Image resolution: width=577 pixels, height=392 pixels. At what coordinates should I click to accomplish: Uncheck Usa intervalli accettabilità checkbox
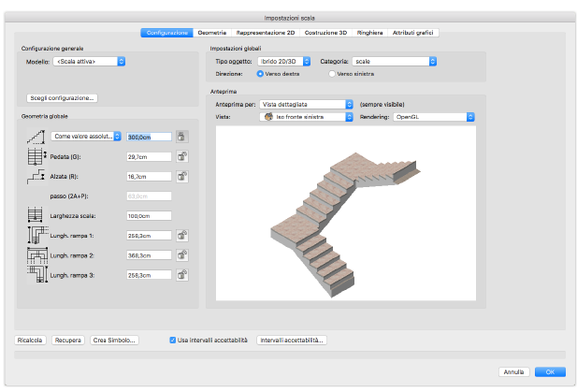[173, 341]
